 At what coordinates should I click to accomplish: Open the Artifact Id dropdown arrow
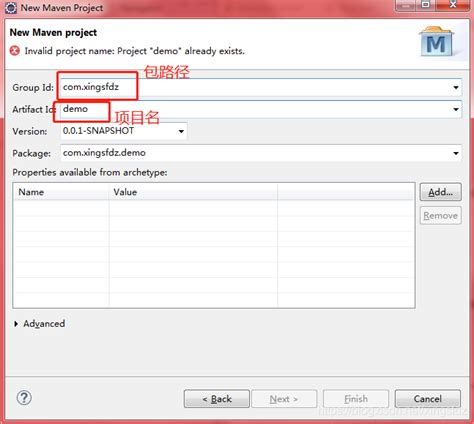click(456, 109)
